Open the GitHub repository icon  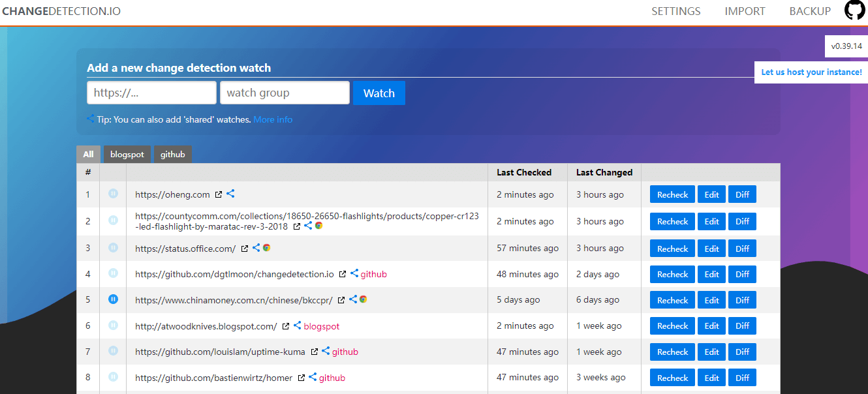click(x=854, y=10)
